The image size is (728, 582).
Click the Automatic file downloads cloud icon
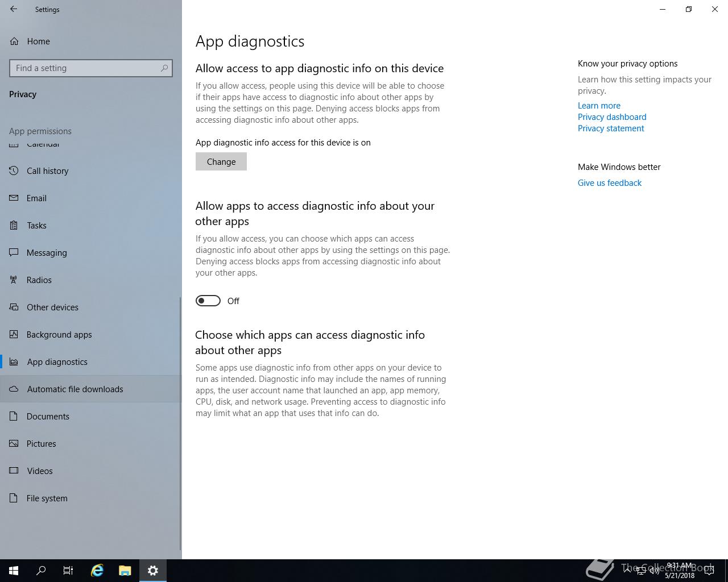click(x=14, y=389)
